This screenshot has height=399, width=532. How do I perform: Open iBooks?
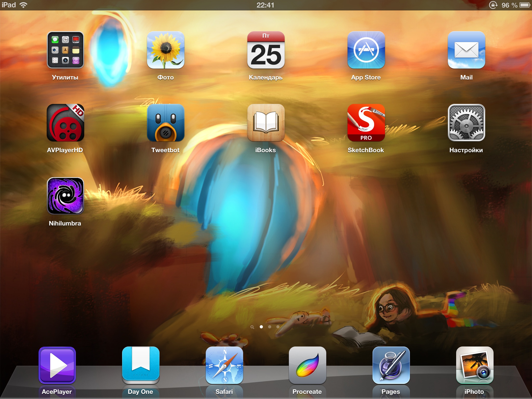266,123
